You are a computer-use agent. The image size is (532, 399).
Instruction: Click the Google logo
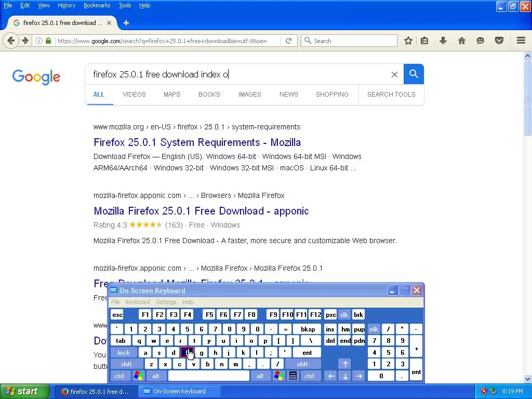click(36, 77)
